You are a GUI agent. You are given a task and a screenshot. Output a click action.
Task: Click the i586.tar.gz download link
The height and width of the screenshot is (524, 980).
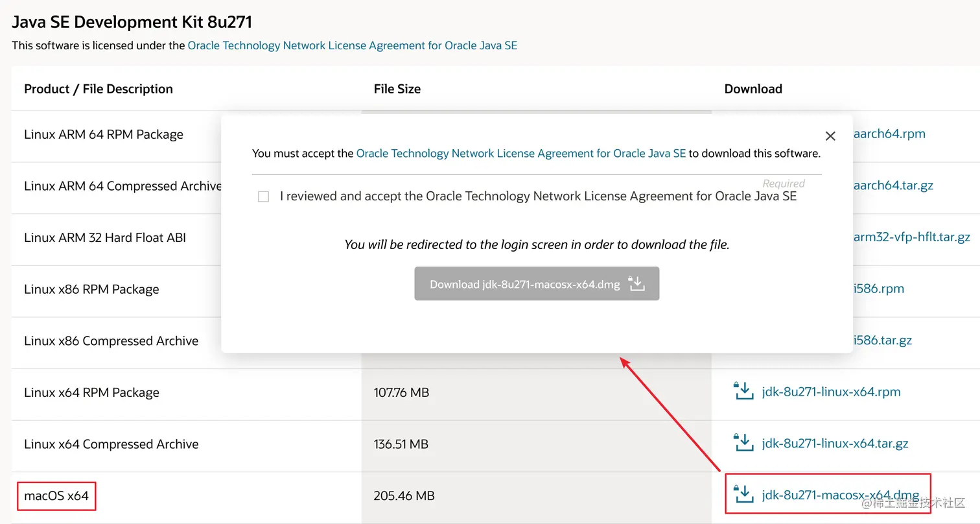(882, 340)
